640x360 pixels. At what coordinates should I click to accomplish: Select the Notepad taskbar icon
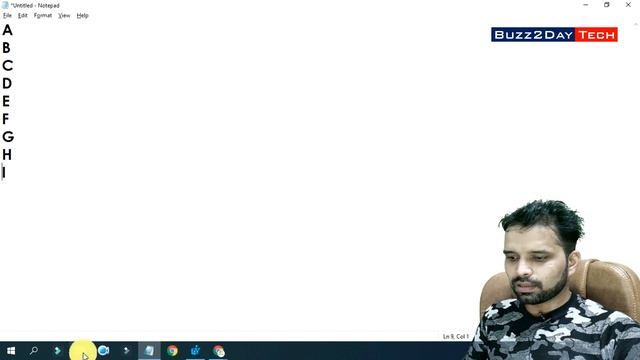point(149,351)
